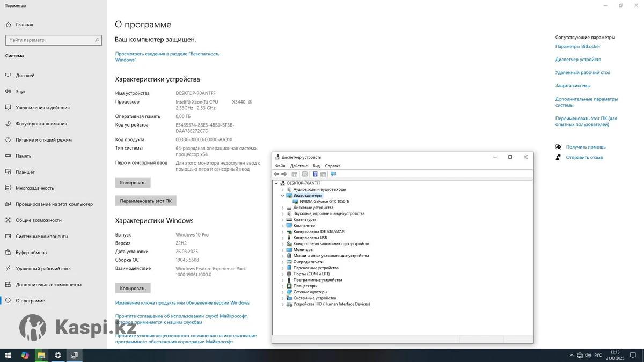644x362 pixels.
Task: Expand the Дисковые устройства node
Action: 283,208
